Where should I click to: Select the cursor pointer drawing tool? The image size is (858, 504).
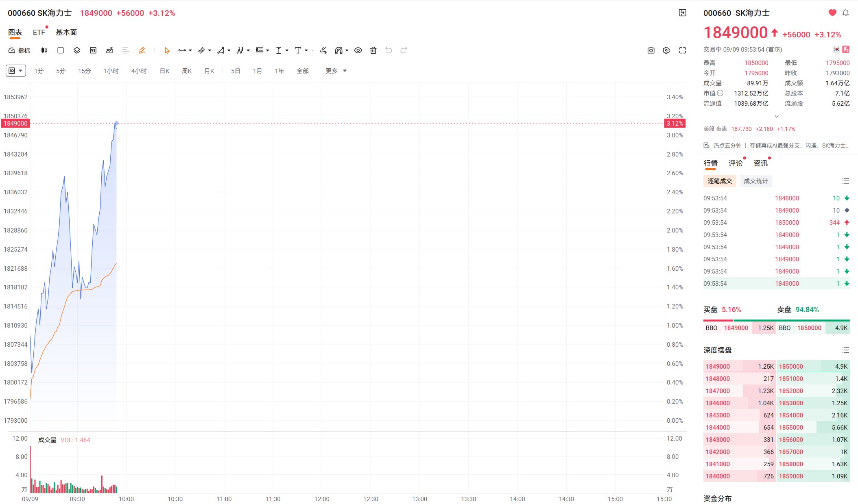166,50
